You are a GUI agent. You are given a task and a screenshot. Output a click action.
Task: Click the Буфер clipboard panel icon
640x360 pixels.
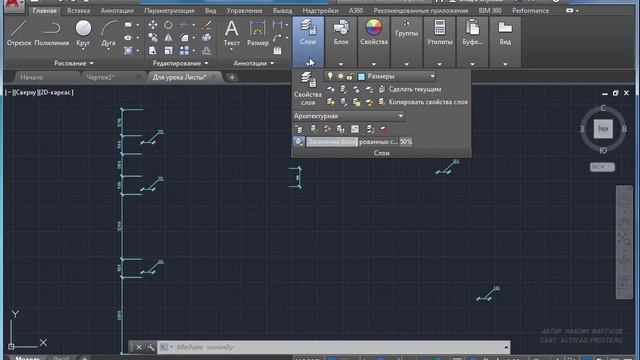[472, 33]
